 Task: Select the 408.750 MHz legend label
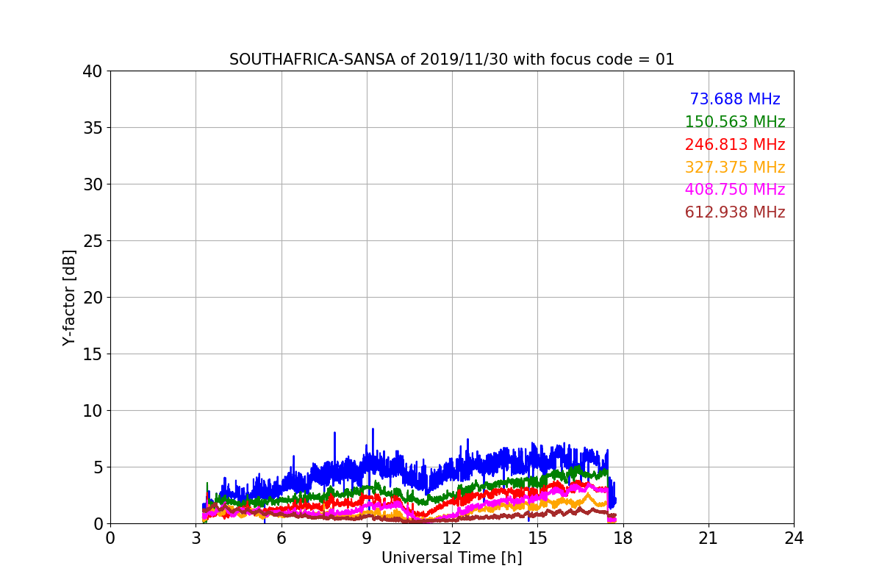[735, 190]
